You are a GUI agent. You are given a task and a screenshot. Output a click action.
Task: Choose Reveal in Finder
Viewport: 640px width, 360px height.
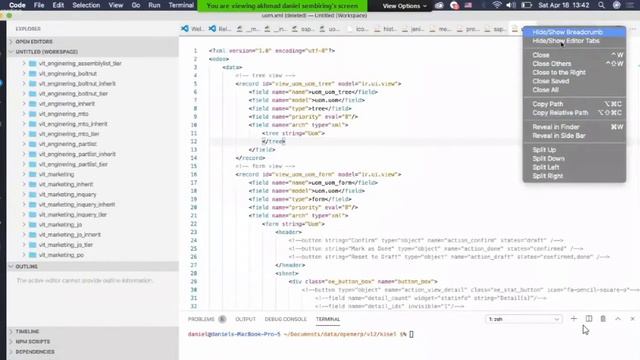click(x=574, y=127)
